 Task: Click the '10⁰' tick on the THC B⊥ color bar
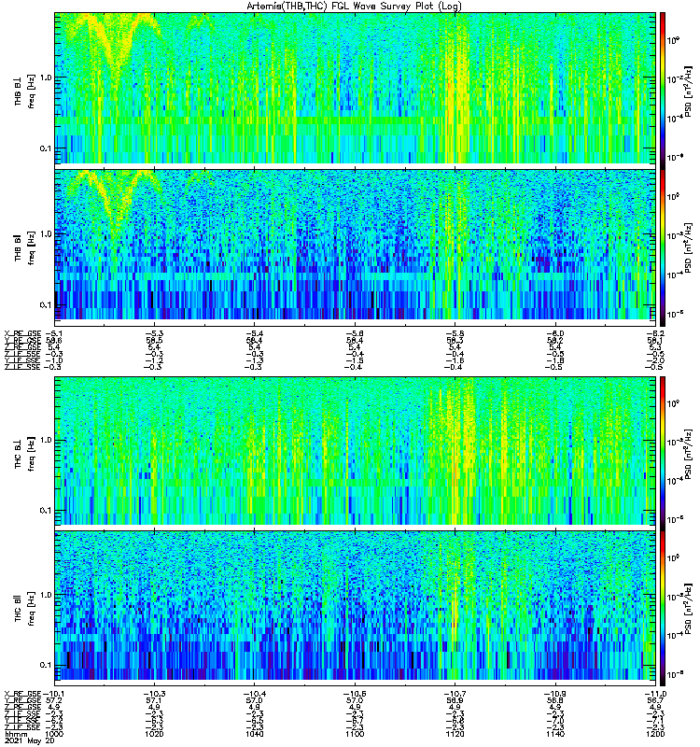[x=673, y=403]
